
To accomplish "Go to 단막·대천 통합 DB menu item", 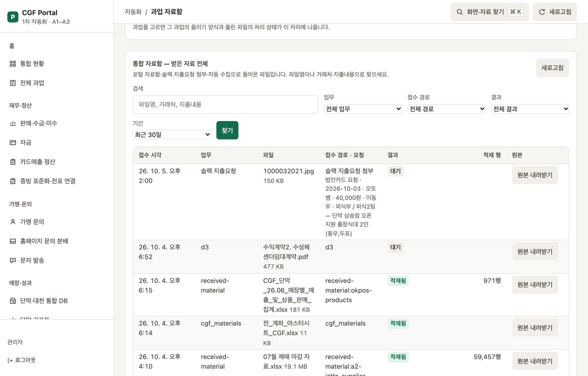I will (57, 301).
